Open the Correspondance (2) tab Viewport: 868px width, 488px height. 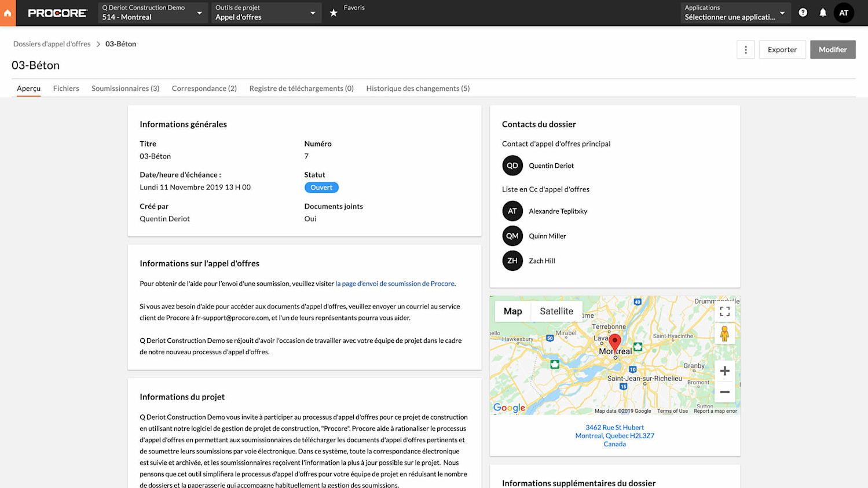point(204,89)
